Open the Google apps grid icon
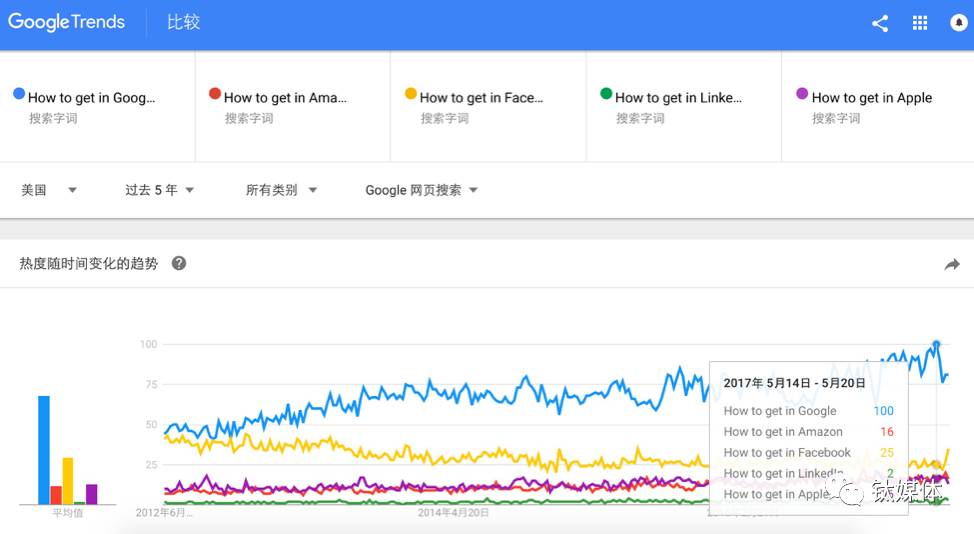974x534 pixels. (920, 24)
